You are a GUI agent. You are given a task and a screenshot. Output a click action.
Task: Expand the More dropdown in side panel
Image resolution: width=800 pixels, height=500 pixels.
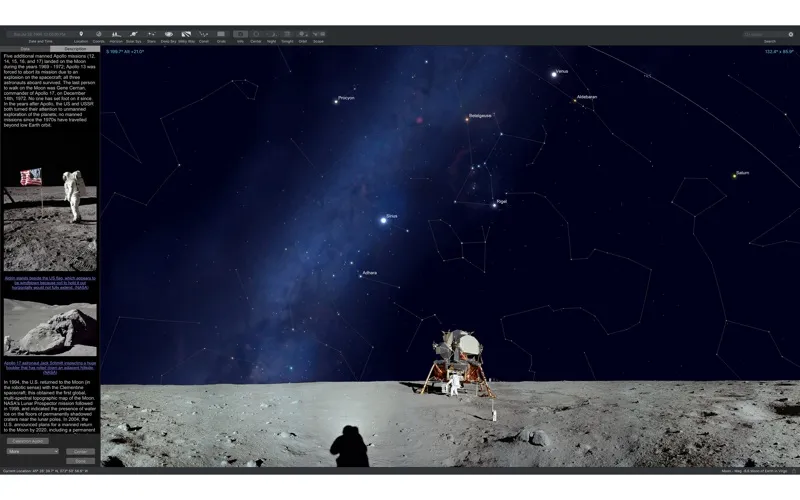[x=32, y=451]
